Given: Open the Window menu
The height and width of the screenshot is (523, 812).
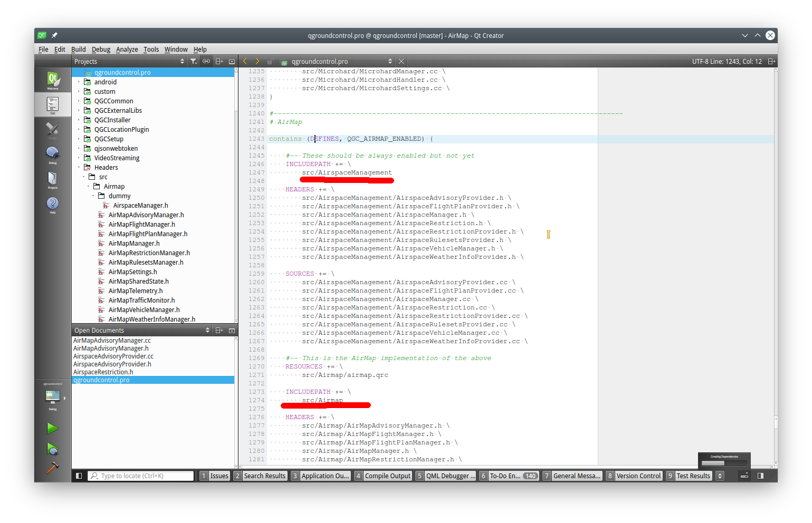Looking at the screenshot, I should 176,50.
